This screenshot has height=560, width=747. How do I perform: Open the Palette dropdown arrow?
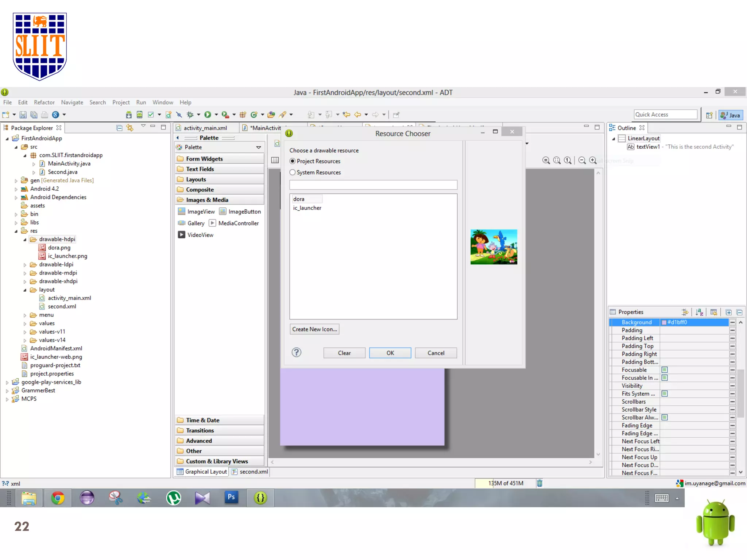[x=259, y=147]
